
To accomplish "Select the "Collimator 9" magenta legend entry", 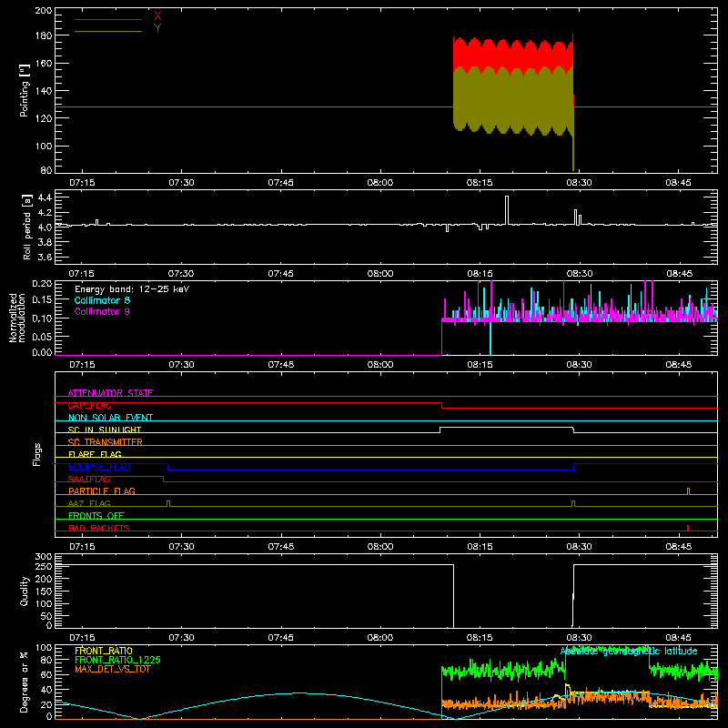I will 102,311.
